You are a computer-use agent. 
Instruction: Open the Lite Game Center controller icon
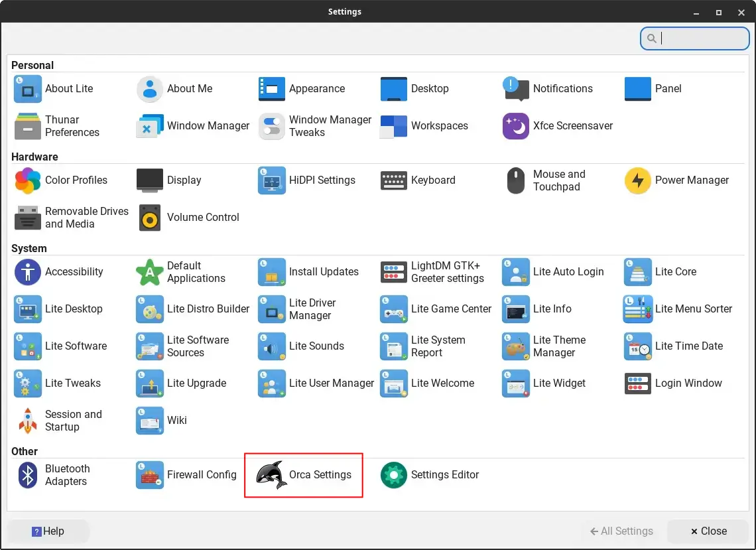(x=393, y=309)
